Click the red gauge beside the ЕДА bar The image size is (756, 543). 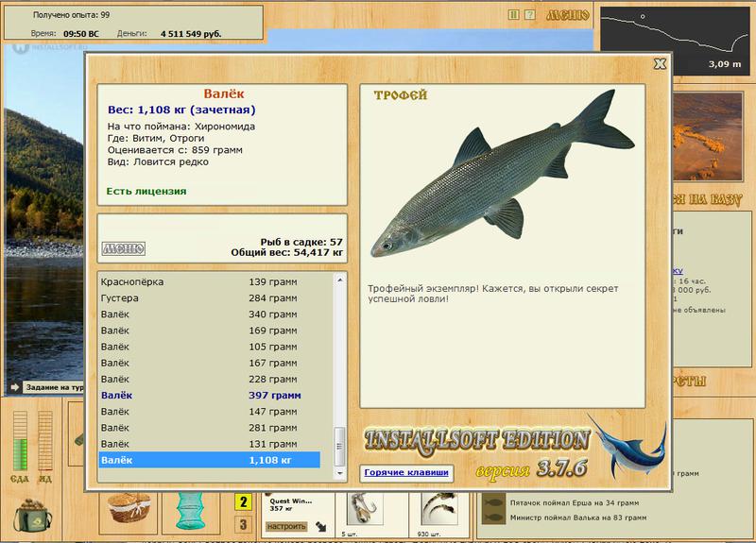click(x=44, y=441)
